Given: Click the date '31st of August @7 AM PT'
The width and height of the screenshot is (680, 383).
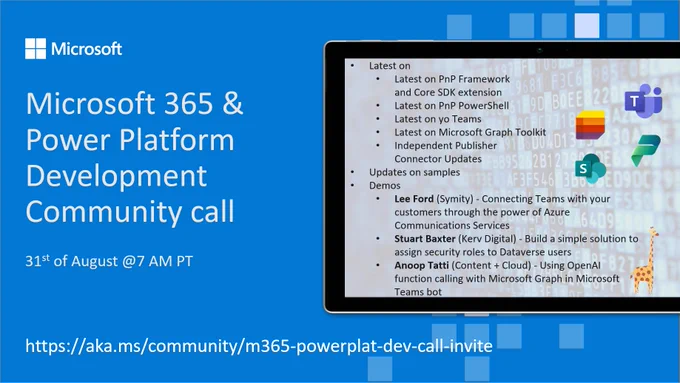Looking at the screenshot, I should [x=109, y=261].
